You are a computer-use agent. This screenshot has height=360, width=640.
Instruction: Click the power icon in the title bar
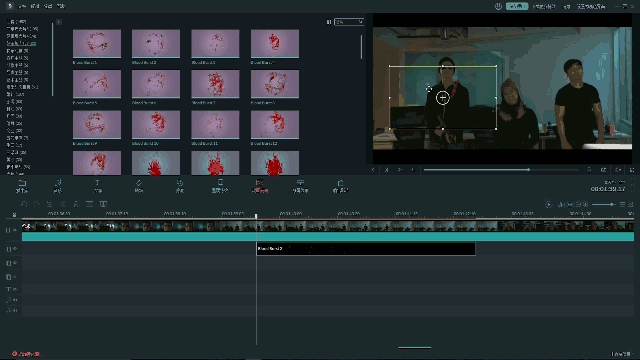pos(498,6)
